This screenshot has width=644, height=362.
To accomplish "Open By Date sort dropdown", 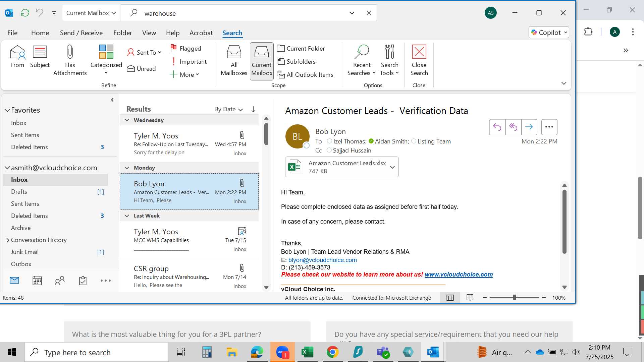I will [x=229, y=109].
